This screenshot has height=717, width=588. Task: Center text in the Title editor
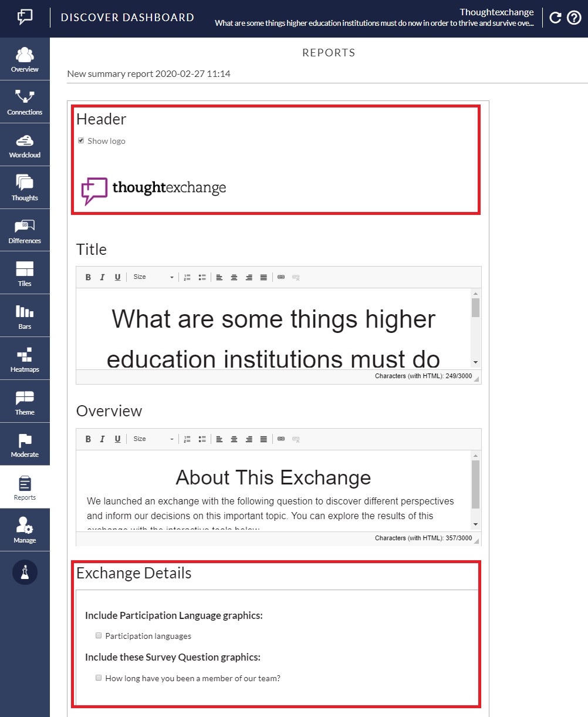point(234,277)
